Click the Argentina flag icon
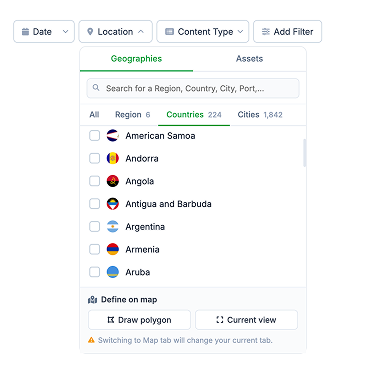378x373 pixels. coord(113,227)
